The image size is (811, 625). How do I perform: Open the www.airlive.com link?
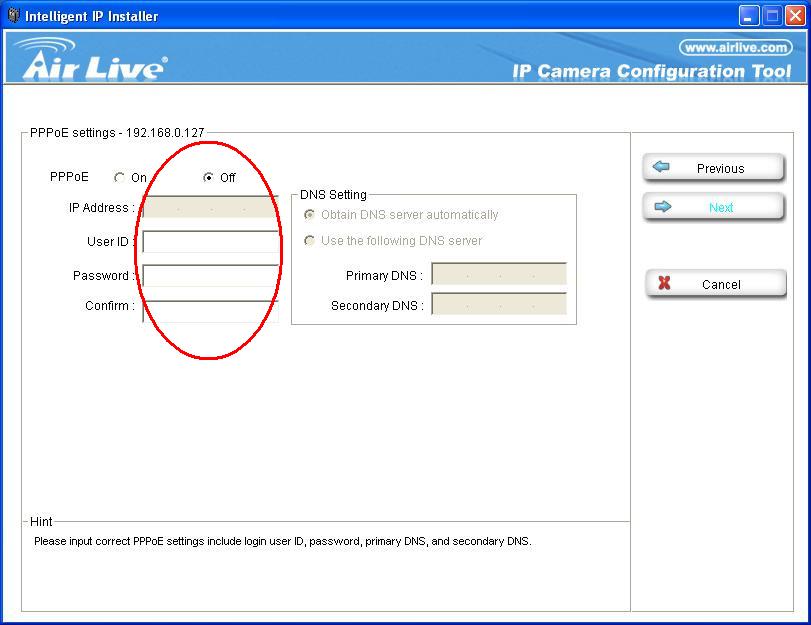point(735,48)
